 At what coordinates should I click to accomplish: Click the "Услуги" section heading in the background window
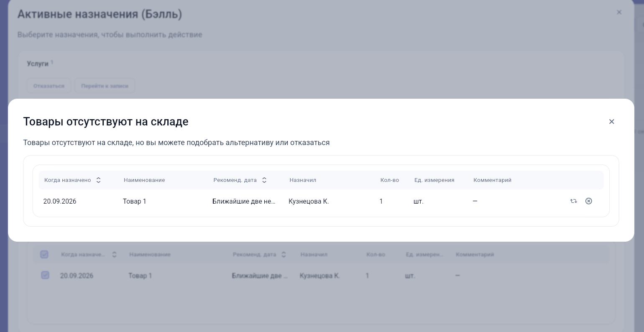point(38,64)
